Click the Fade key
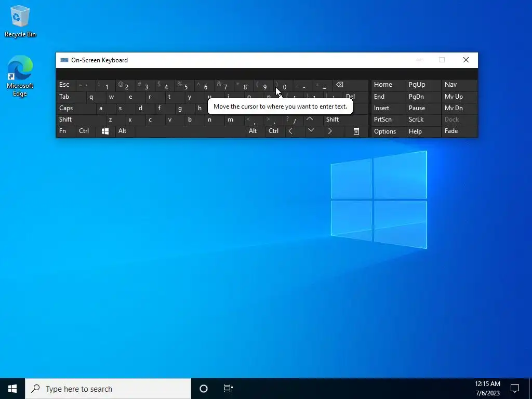The height and width of the screenshot is (399, 532). 459,131
